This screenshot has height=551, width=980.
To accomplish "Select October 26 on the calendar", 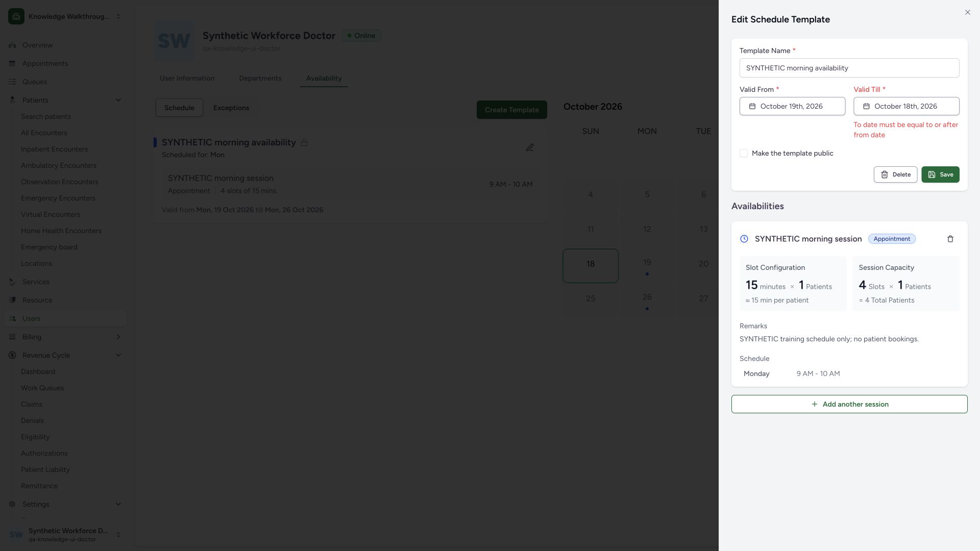I will (647, 300).
